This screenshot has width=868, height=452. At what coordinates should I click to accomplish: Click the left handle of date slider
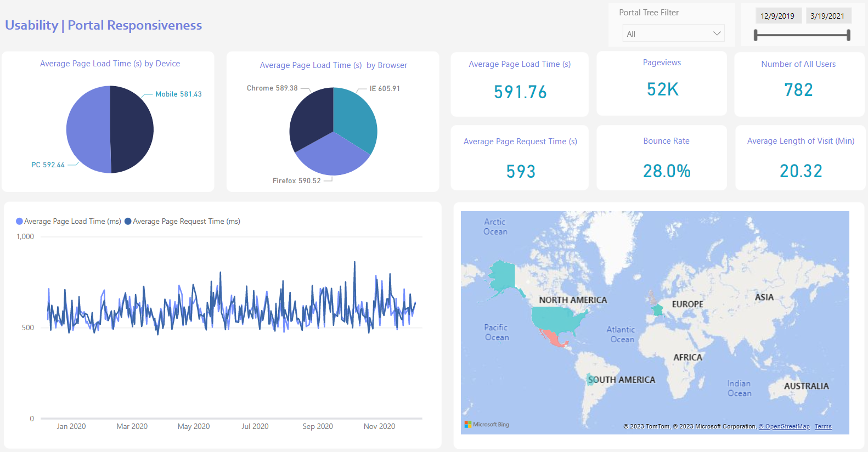tap(756, 35)
